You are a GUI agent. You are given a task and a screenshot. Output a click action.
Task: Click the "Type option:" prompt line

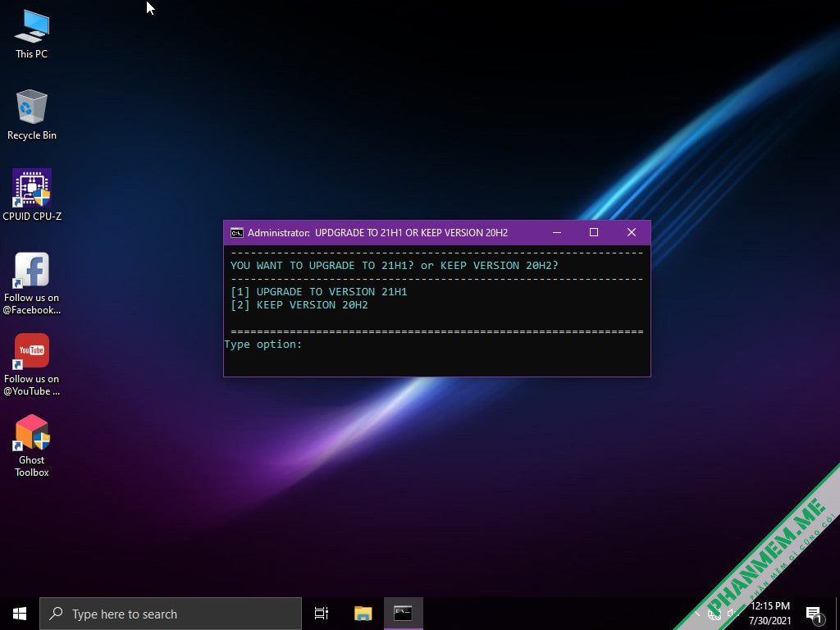click(263, 345)
